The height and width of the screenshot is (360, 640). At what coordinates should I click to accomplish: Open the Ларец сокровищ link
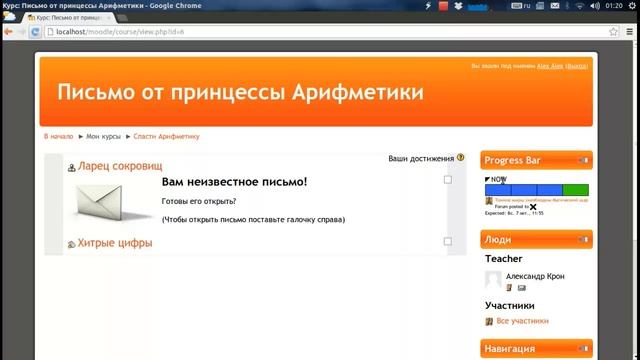120,166
